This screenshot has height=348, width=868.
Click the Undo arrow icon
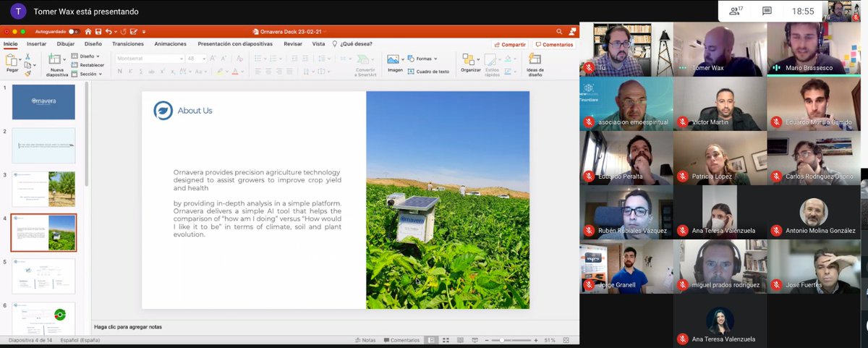coord(109,31)
